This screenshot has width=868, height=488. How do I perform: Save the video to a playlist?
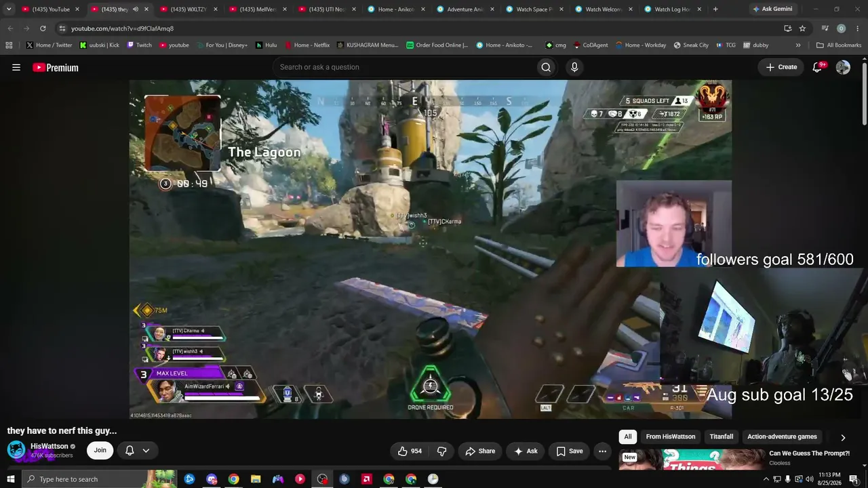coord(570,451)
